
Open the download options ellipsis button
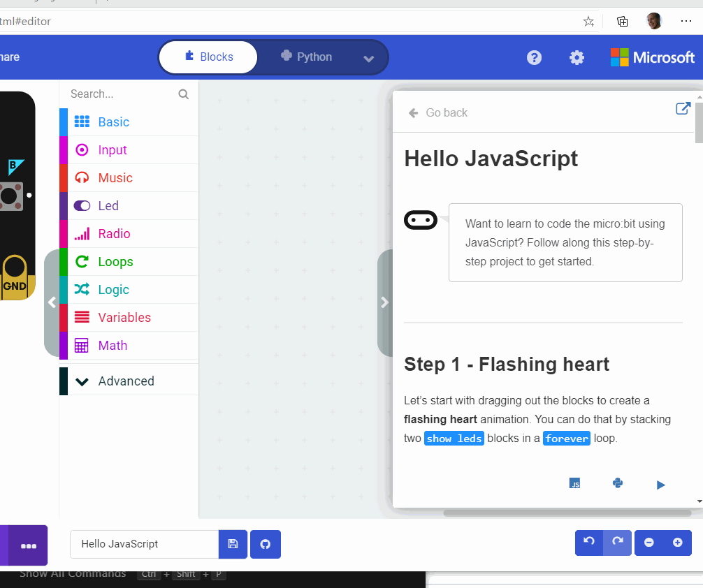pyautogui.click(x=28, y=545)
